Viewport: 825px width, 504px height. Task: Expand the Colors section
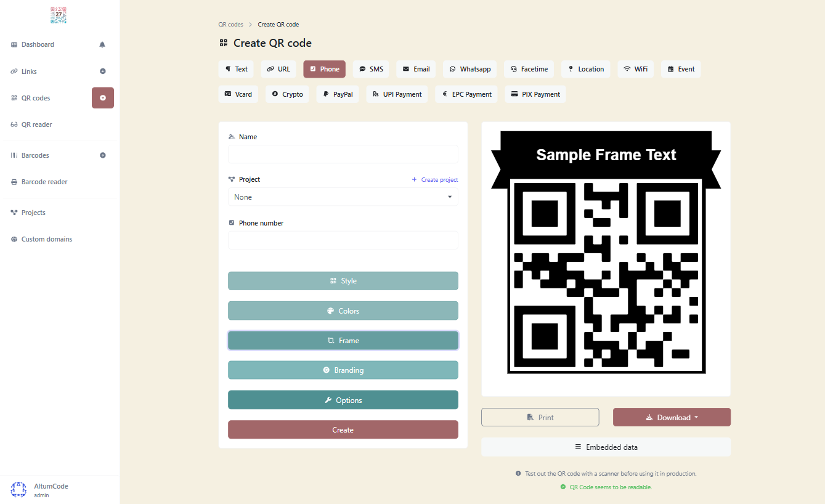pyautogui.click(x=343, y=311)
